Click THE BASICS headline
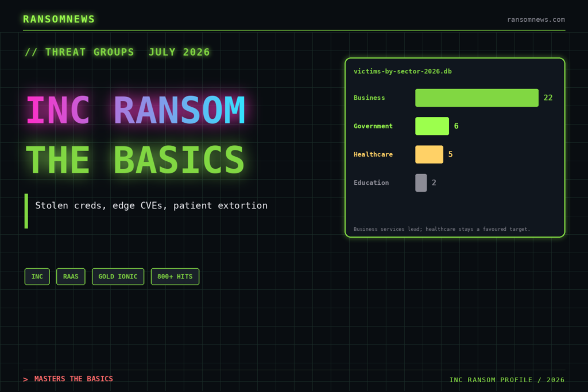588x392 pixels. 136,160
